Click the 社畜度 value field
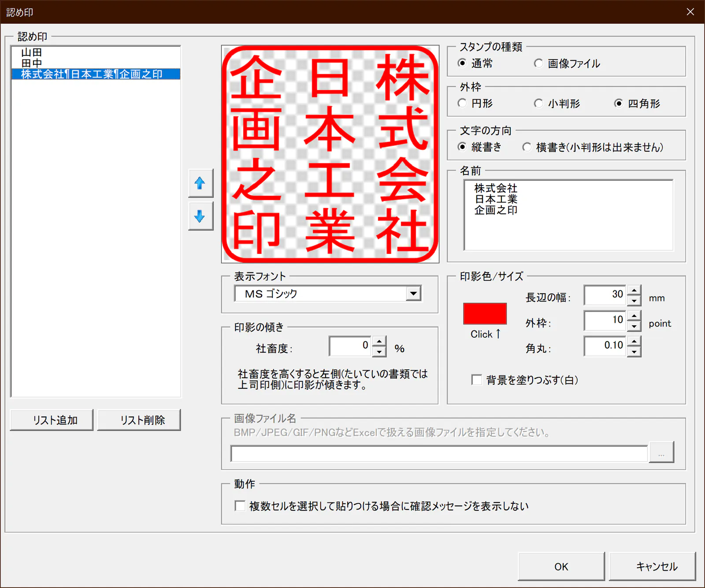Image resolution: width=705 pixels, height=588 pixels. coord(350,346)
